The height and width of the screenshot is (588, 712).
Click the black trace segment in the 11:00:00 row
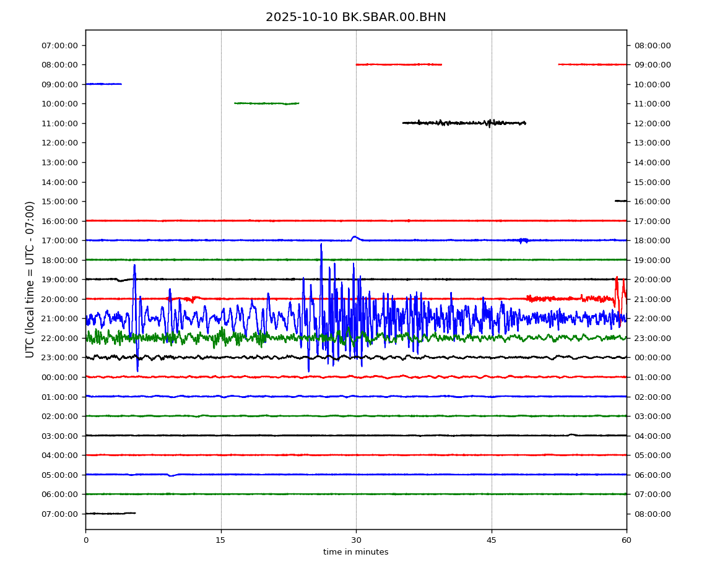coord(464,123)
